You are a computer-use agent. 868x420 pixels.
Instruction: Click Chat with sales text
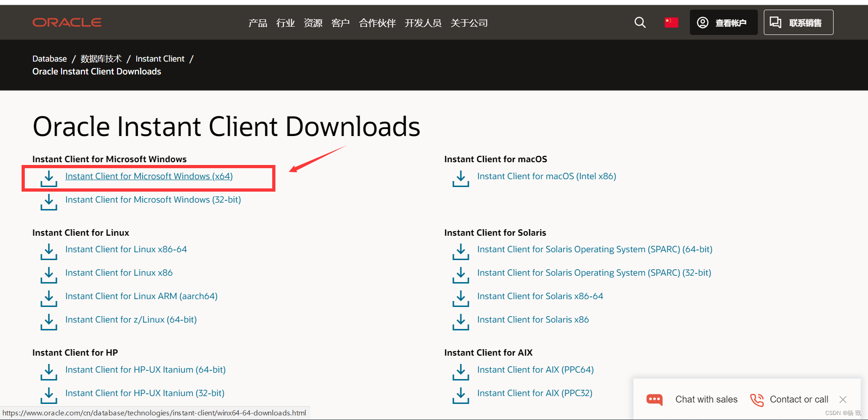[706, 399]
